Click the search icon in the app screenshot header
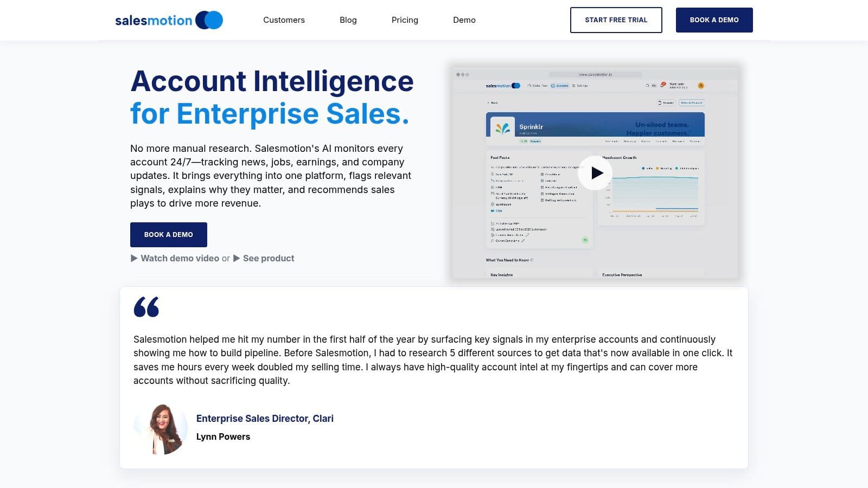This screenshot has width=868, height=488. click(647, 85)
